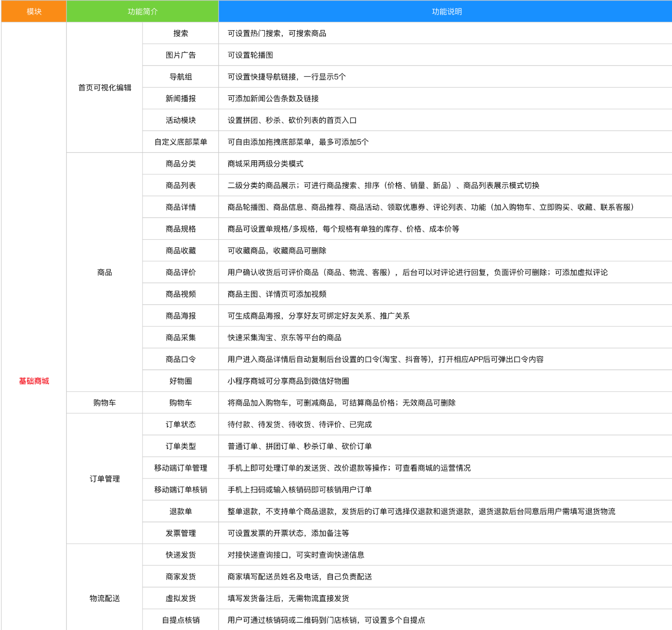Click the 好物圈 feature cell
Screen dimensions: 672x630
point(181,381)
